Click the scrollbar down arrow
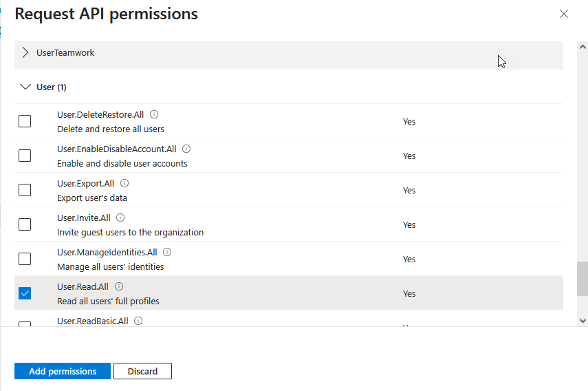The height and width of the screenshot is (391, 588). (582, 320)
